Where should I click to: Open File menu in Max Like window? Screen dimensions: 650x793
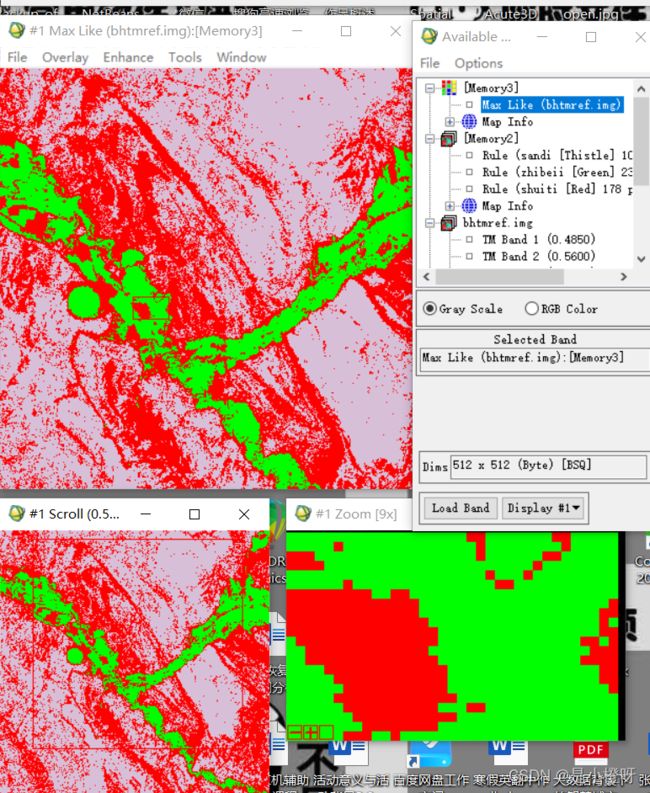17,57
